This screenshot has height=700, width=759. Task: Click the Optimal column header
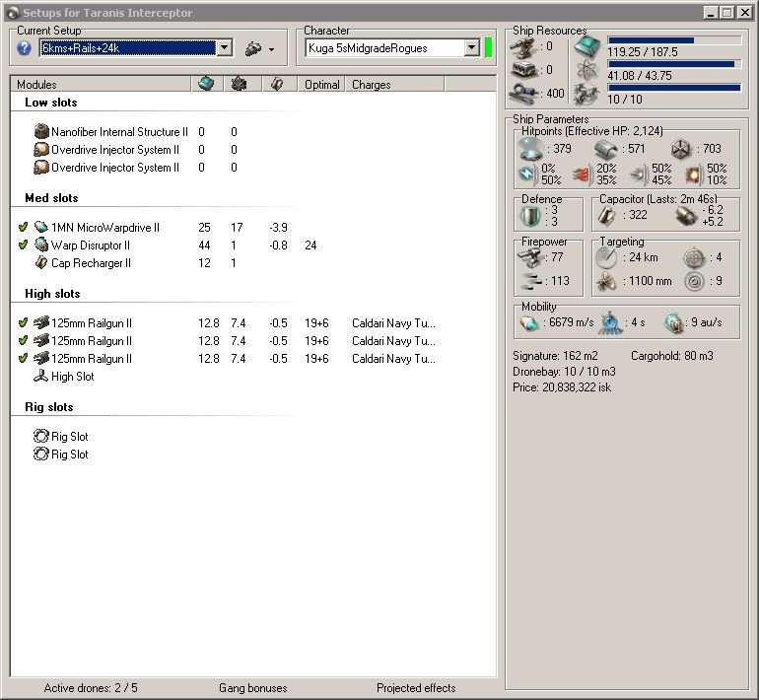pyautogui.click(x=322, y=84)
